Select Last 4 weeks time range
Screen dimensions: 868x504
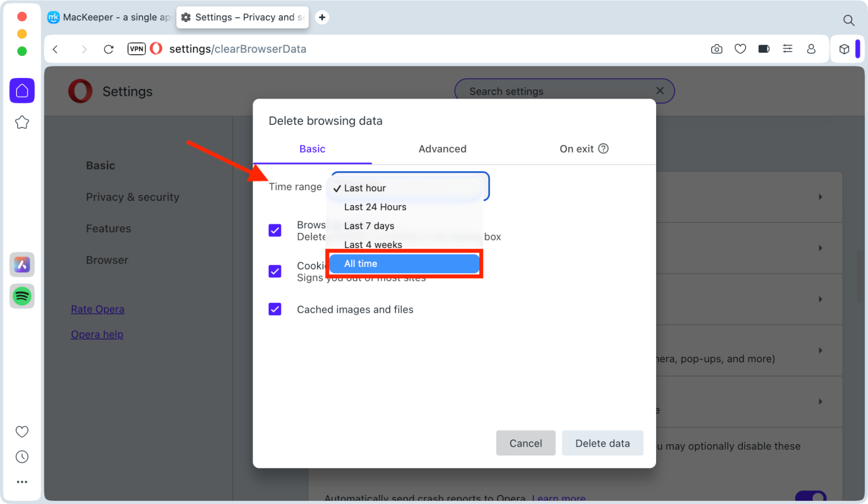coord(373,244)
